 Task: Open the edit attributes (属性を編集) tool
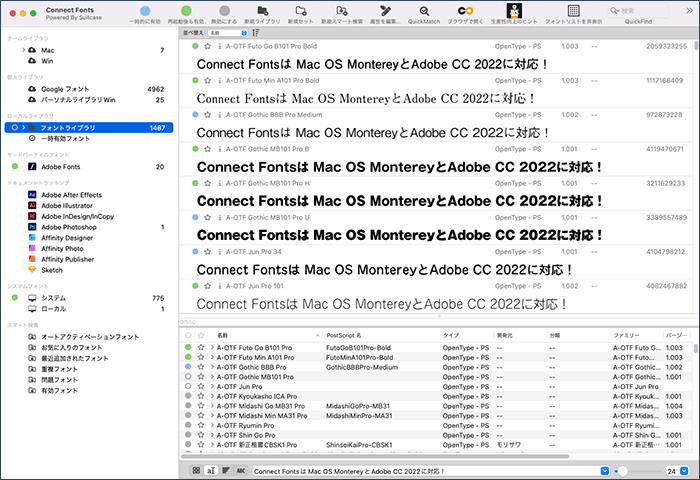coord(385,11)
